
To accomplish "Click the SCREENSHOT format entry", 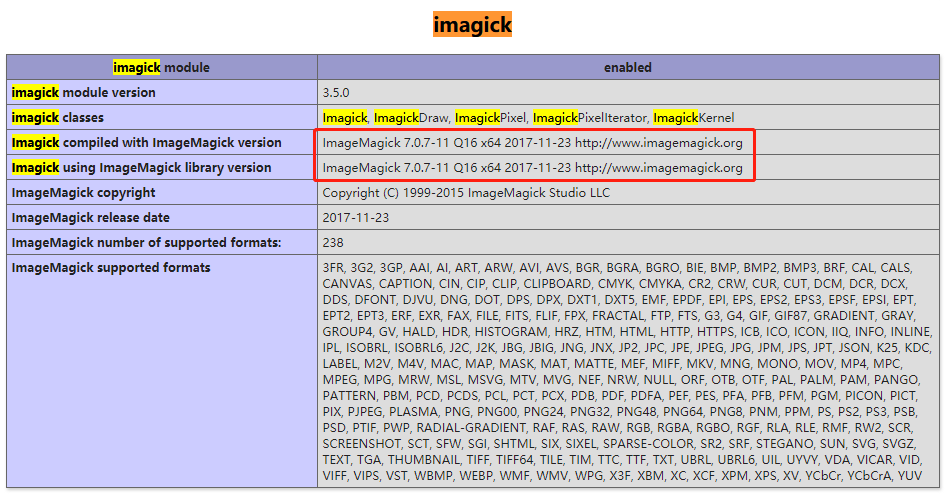I will pos(361,444).
